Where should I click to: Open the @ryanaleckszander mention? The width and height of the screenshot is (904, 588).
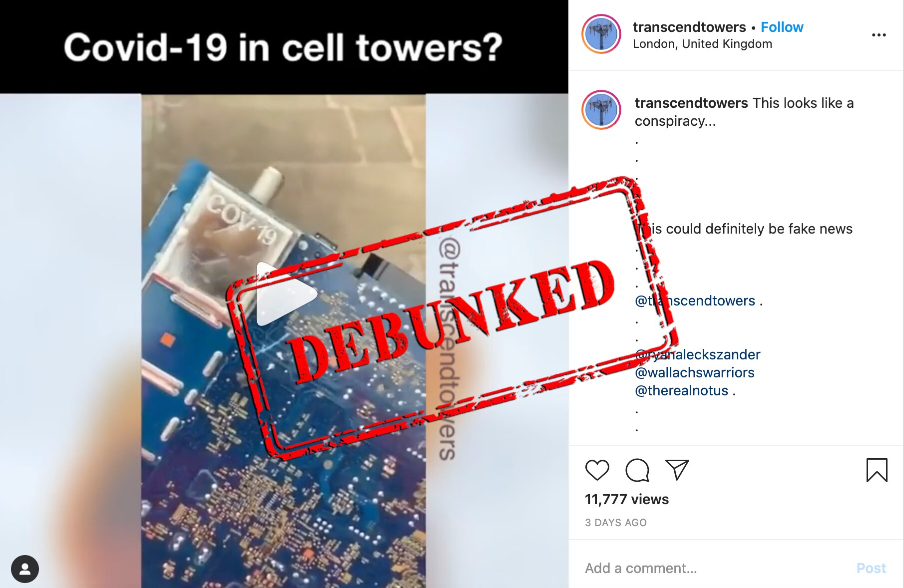click(697, 354)
